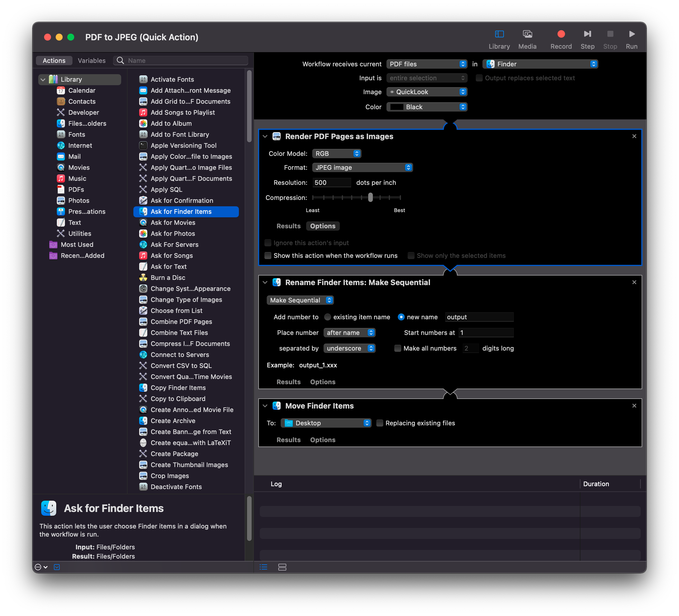Open Most Used smart folder
Viewport: 679px width, 616px height.
coord(77,245)
